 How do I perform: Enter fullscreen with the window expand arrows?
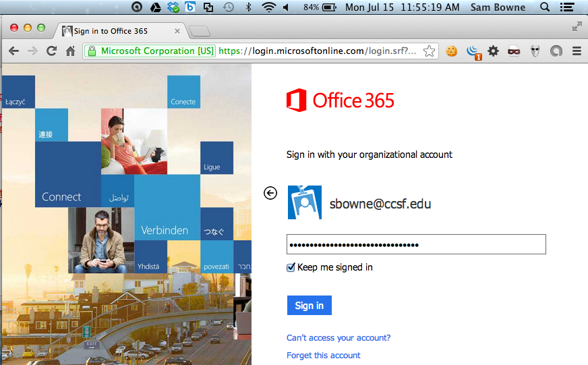point(577,26)
